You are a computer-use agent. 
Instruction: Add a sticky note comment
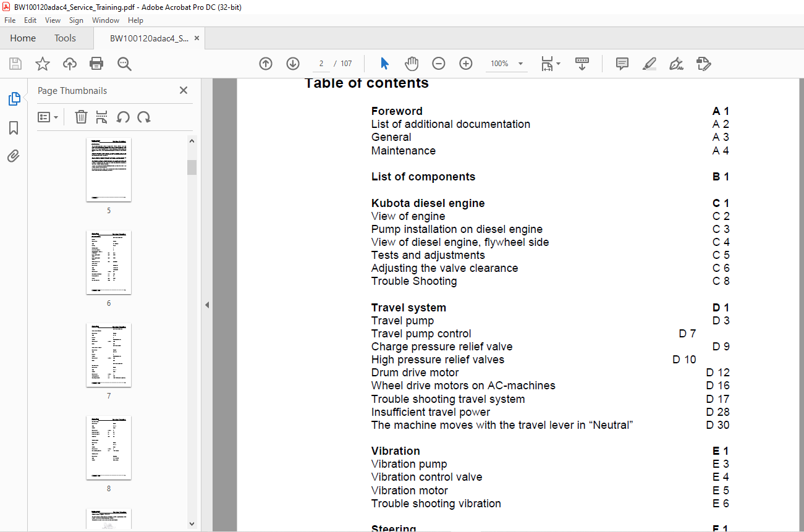pos(622,64)
